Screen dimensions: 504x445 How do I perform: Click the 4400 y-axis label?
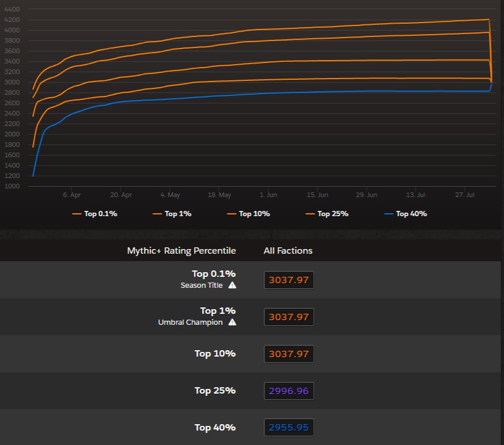pos(12,9)
